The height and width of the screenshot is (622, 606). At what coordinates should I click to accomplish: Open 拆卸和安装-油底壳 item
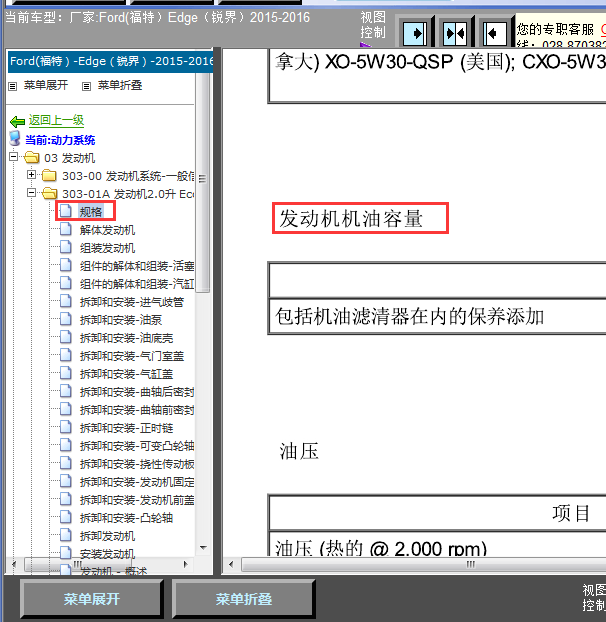(126, 338)
